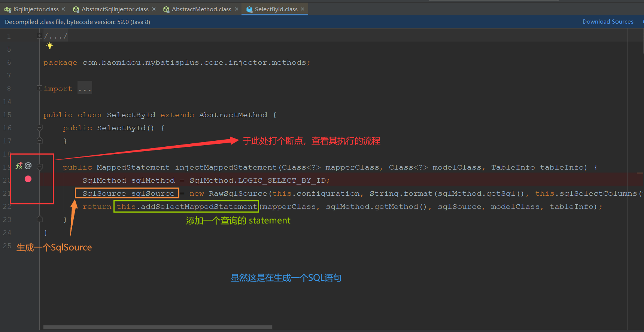
Task: Click the ISqlInjector interface file icon
Action: tap(7, 9)
